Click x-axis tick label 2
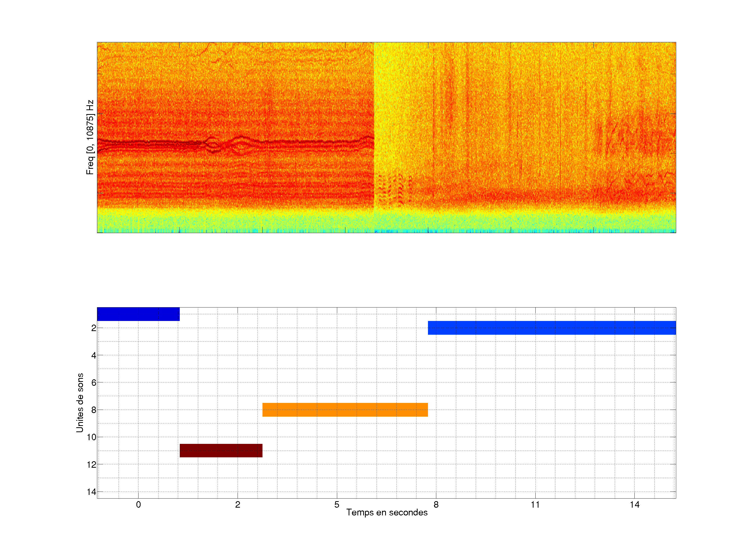Screen dimensions: 747x560 pyautogui.click(x=237, y=505)
